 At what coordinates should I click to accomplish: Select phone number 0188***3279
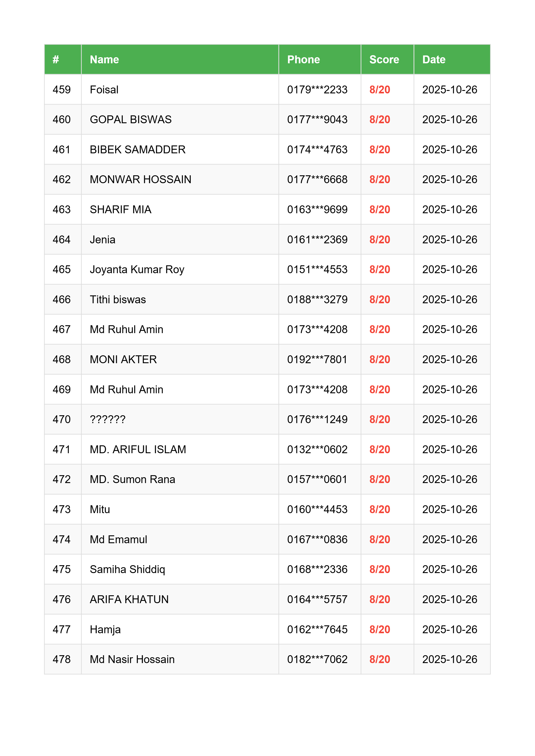coord(317,299)
